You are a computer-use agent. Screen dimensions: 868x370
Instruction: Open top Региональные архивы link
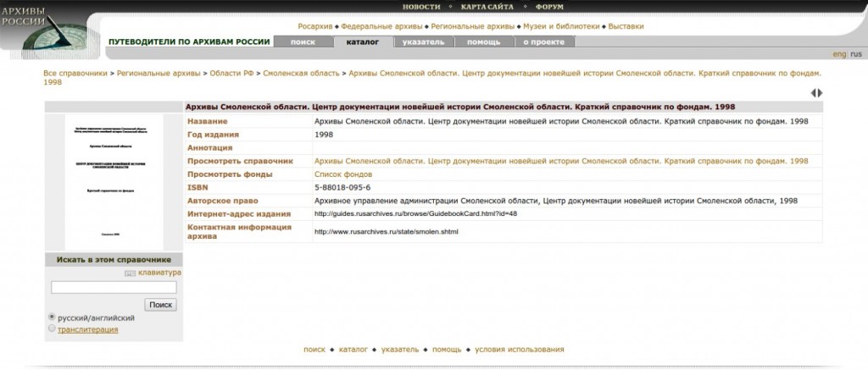coord(473,26)
